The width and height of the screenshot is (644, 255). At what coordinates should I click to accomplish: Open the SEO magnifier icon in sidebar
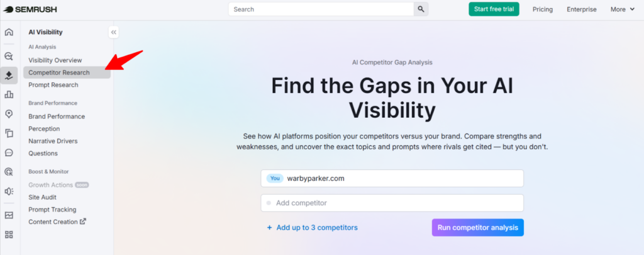[9, 56]
